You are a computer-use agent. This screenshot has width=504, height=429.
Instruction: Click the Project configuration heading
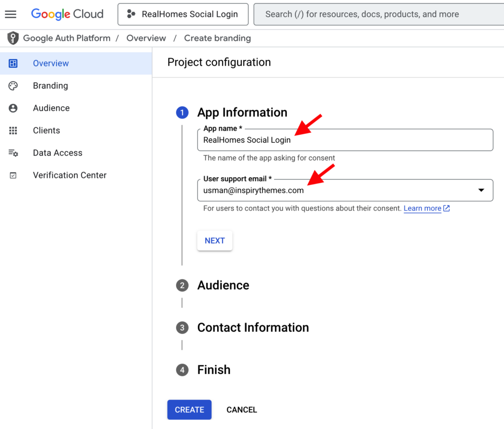point(219,62)
